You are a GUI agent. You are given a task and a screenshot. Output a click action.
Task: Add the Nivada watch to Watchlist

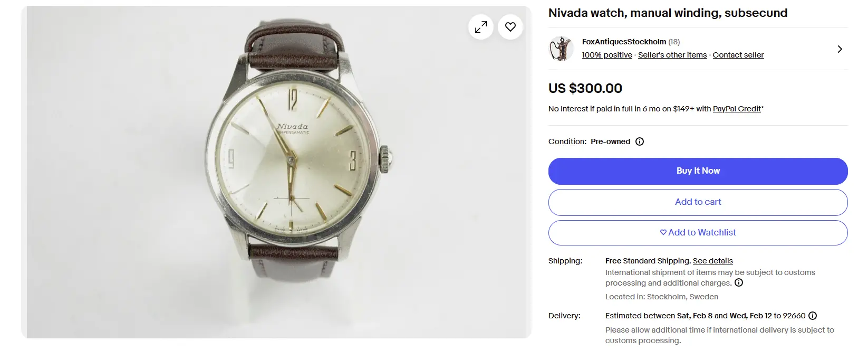click(698, 232)
